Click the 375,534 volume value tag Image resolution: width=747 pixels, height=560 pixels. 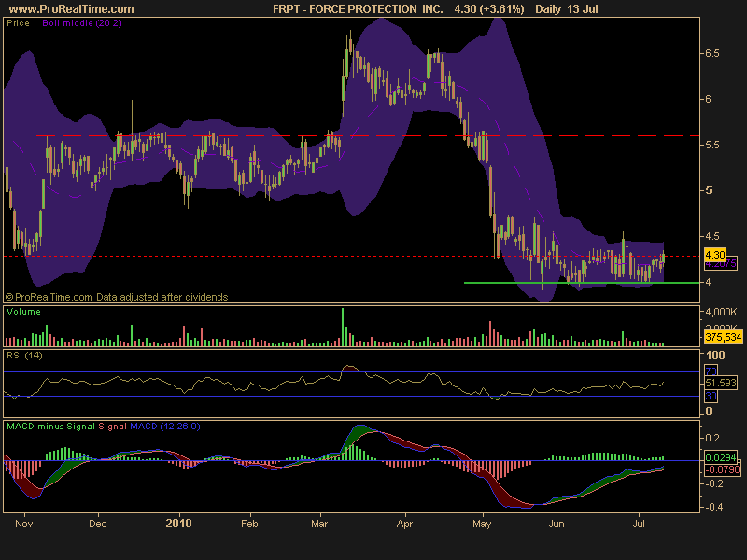pyautogui.click(x=724, y=337)
